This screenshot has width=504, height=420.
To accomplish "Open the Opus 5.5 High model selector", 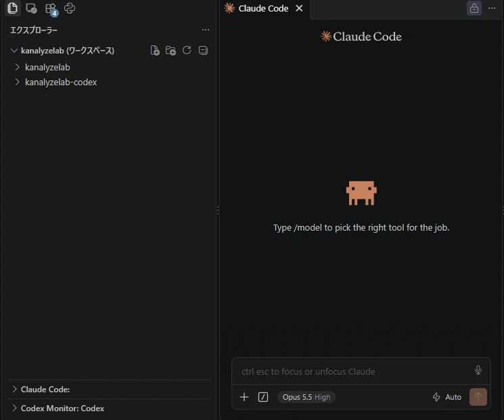I will [306, 397].
